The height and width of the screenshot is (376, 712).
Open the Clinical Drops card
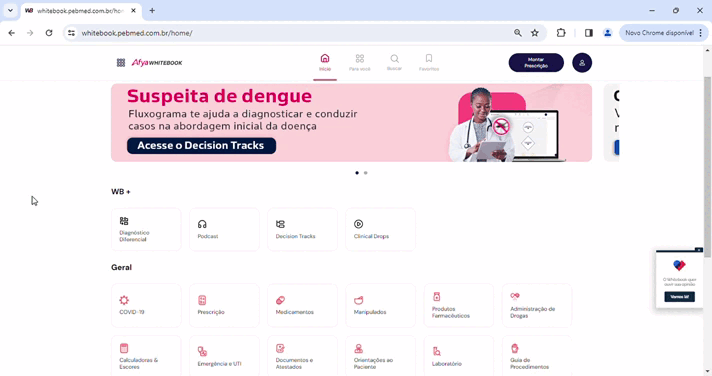381,229
